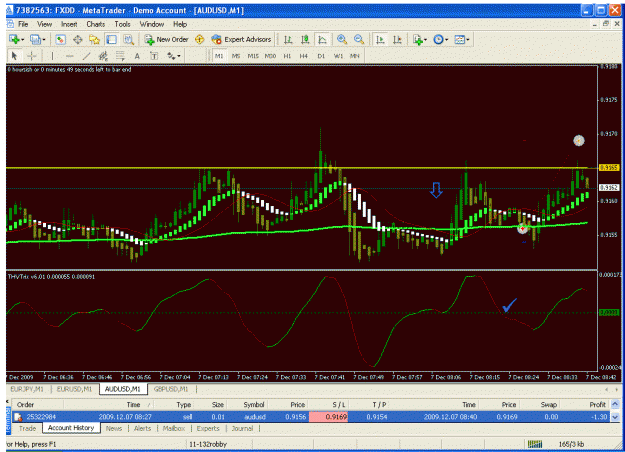Open the Journal tab in Terminal
The height and width of the screenshot is (452, 625).
[242, 428]
